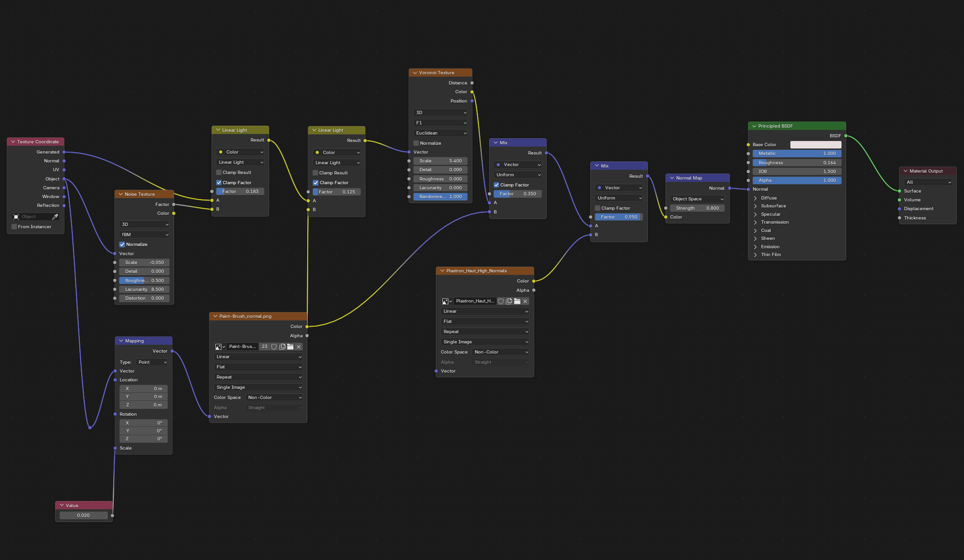The image size is (964, 560).
Task: Click the 23 users count on Paint-Brush image
Action: [265, 347]
